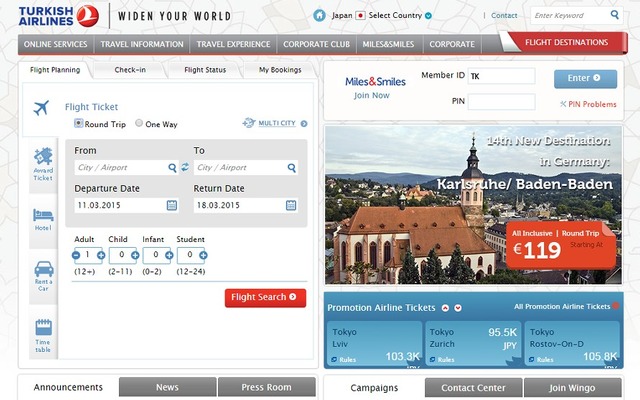The height and width of the screenshot is (400, 640).
Task: Switch to the News tab
Action: click(x=167, y=387)
